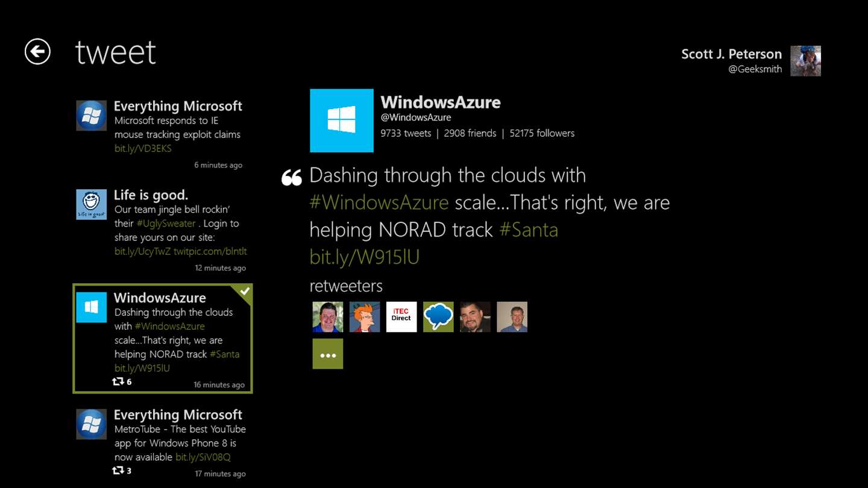Toggle the checkmark on the selected WindowsAzure tweet
Screen dimensions: 868x488
click(245, 292)
